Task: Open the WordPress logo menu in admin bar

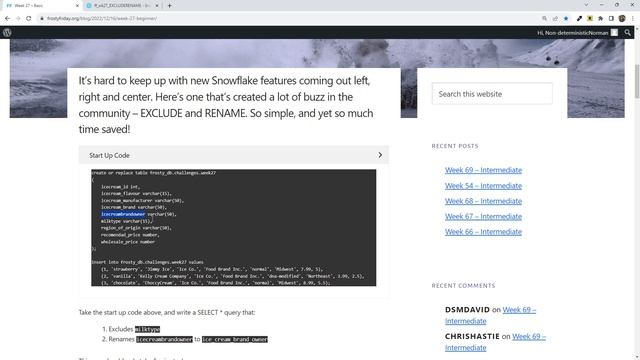Action: click(x=7, y=33)
